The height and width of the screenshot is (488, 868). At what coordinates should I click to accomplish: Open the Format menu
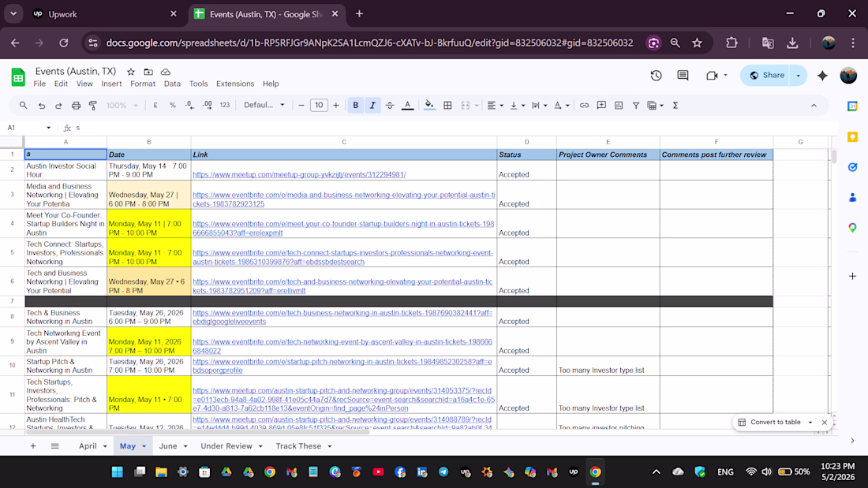[143, 84]
